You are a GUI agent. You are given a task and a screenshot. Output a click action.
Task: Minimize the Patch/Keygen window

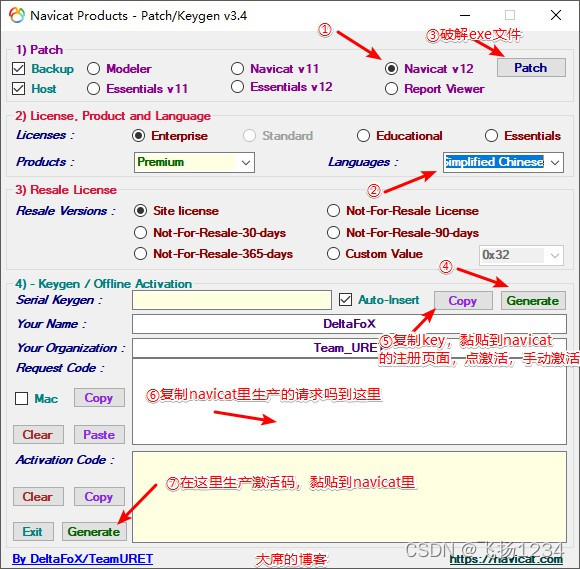point(465,16)
